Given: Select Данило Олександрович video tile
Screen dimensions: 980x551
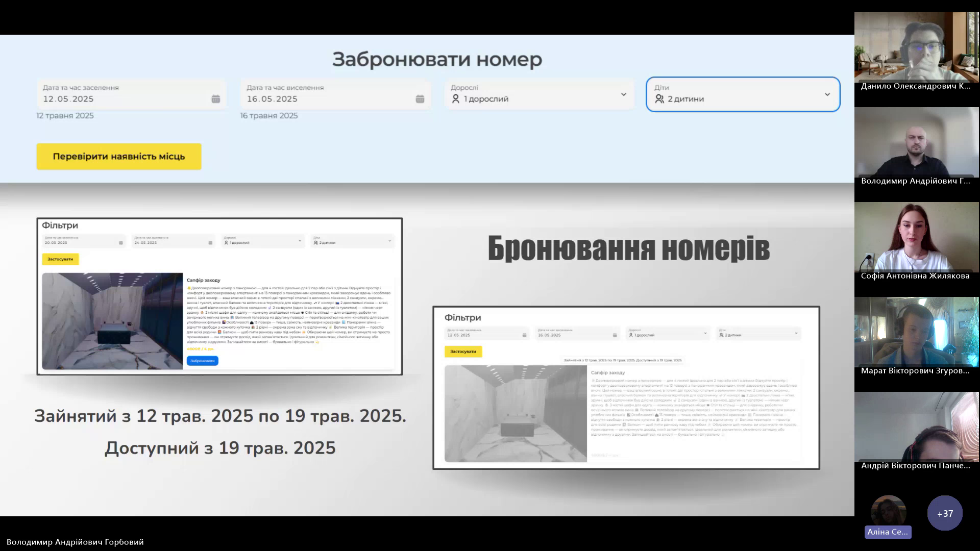Looking at the screenshot, I should pyautogui.click(x=916, y=48).
